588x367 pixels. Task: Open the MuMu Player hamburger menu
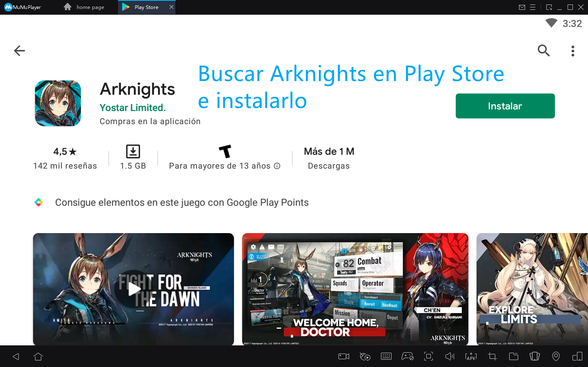(533, 7)
